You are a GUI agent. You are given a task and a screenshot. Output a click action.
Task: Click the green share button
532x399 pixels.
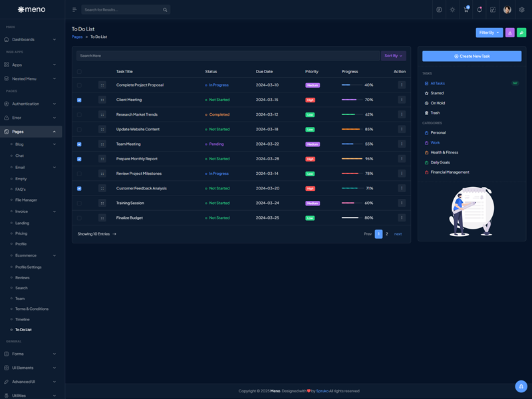[521, 33]
